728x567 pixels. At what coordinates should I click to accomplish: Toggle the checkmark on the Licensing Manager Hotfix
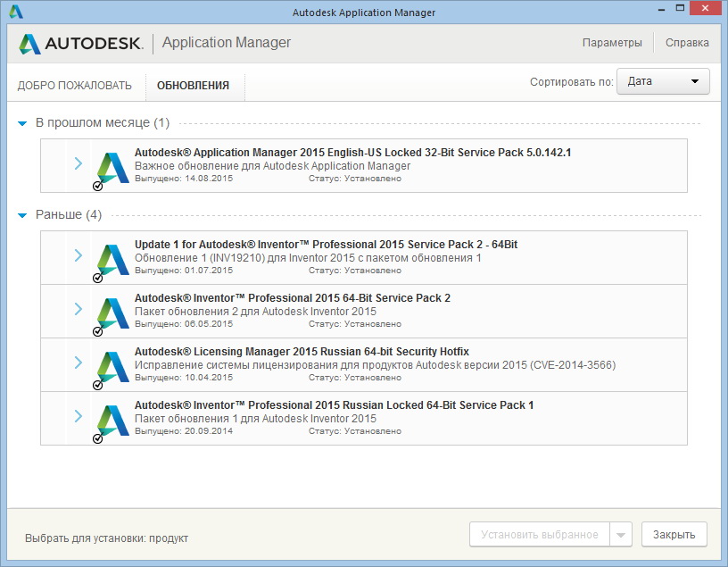tap(97, 385)
